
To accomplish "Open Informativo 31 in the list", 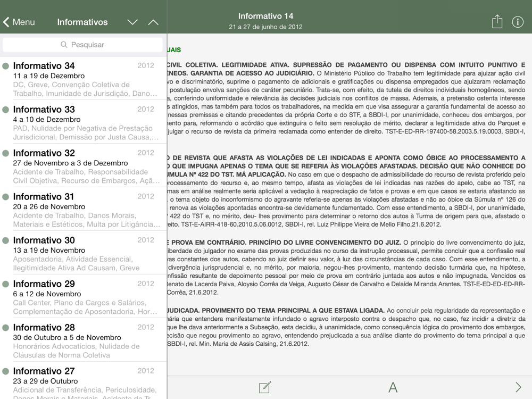I will point(84,210).
